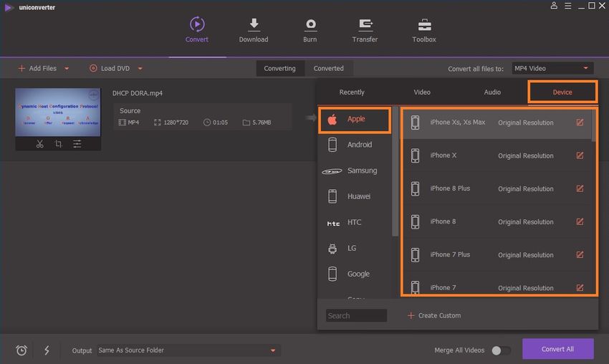
Task: Select Google device category
Action: click(355, 274)
